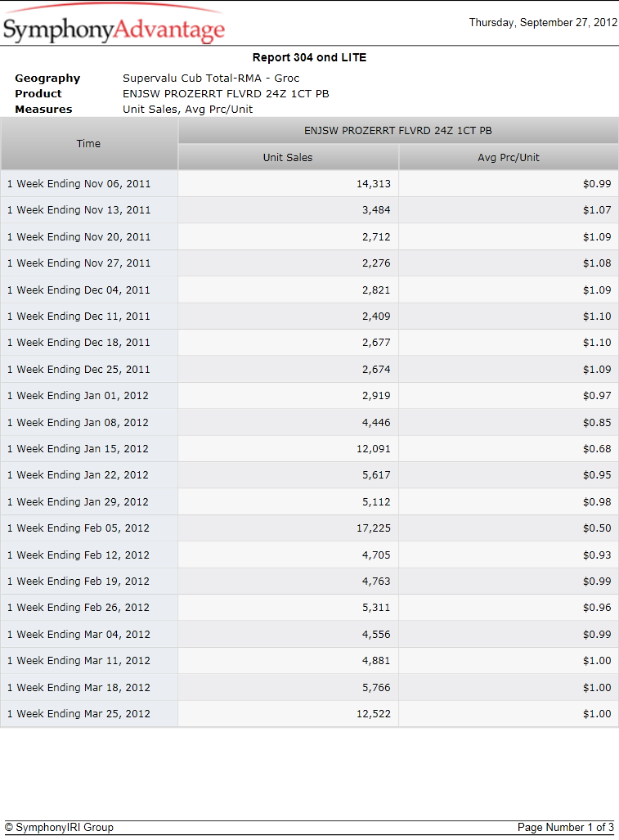Click the Measures label
Screen dimensions: 619x840
43,110
